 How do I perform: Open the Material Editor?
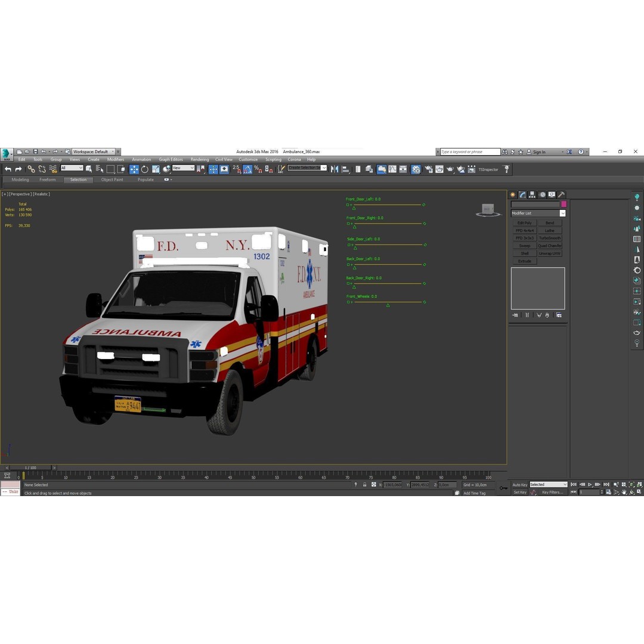pos(416,169)
